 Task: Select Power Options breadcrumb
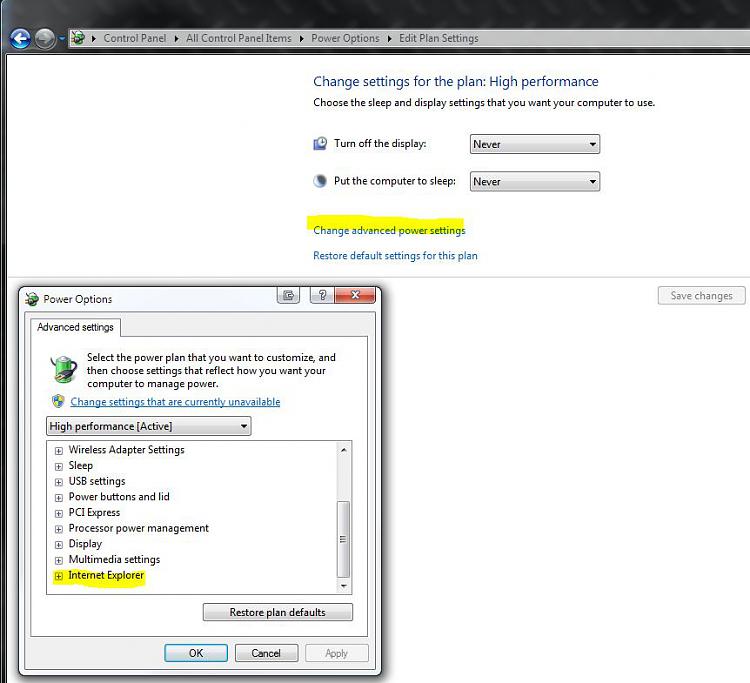(345, 38)
